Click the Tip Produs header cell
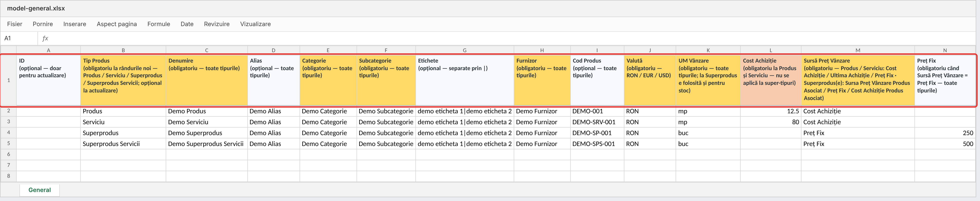Viewport: 980px width, 201px height. 123,80
